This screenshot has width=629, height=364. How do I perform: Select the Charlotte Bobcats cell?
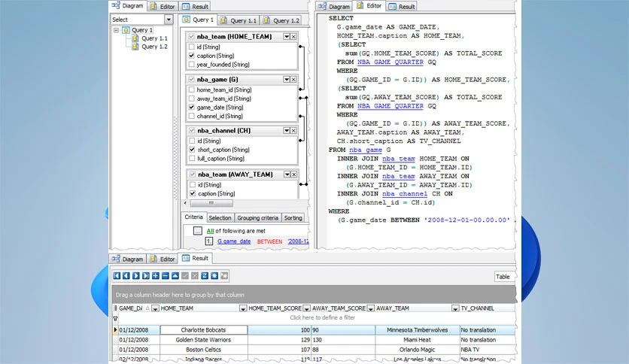[x=204, y=330]
